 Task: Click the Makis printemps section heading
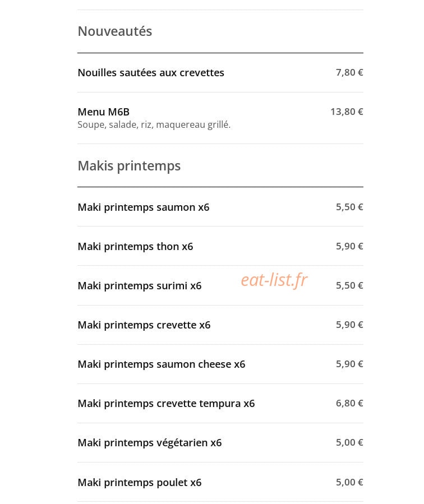click(x=129, y=166)
